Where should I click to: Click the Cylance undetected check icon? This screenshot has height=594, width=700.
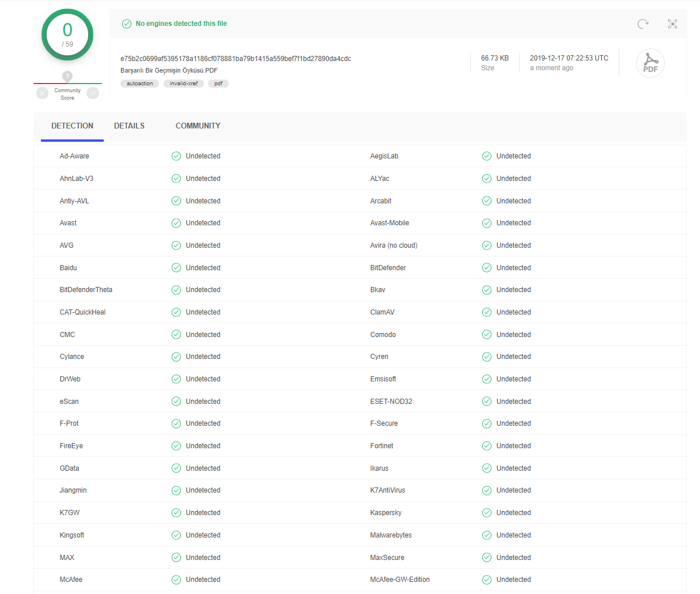pos(176,357)
